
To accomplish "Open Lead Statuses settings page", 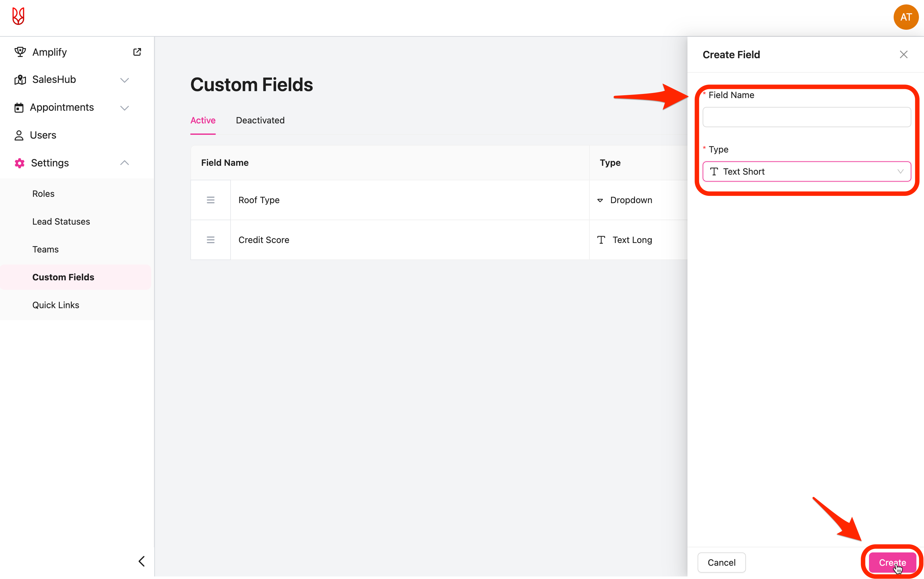I will point(61,221).
